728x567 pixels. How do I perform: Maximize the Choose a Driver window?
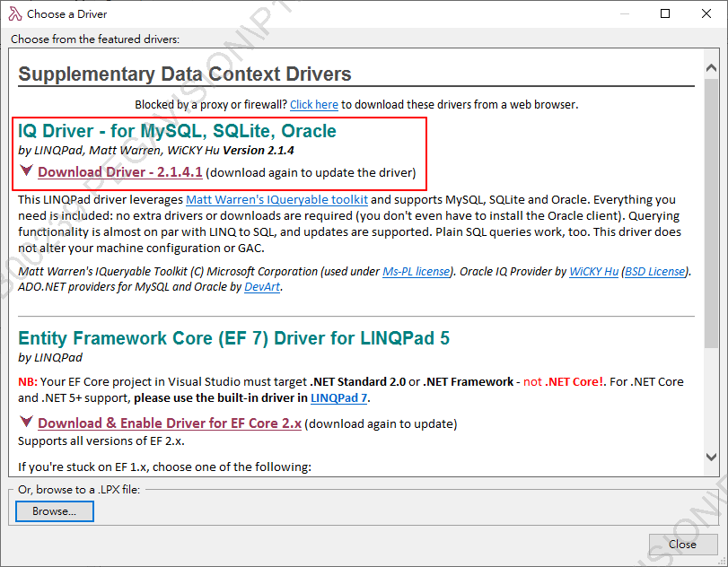(665, 14)
